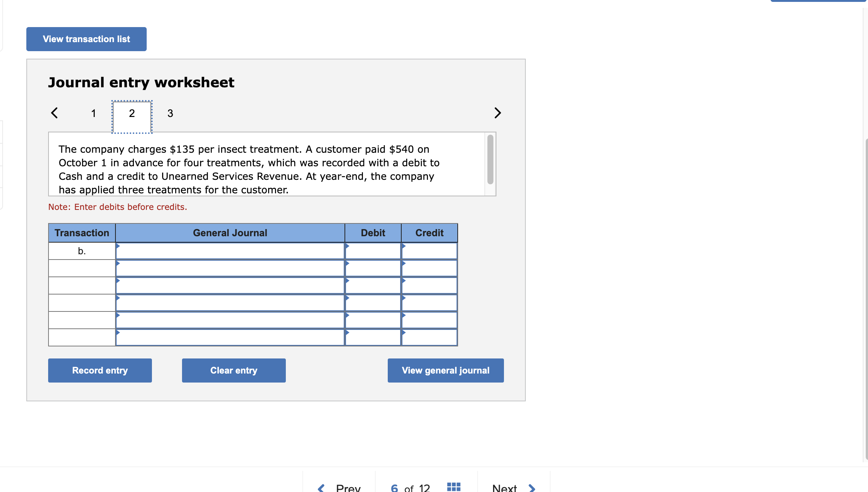Click the Record entry button

100,370
